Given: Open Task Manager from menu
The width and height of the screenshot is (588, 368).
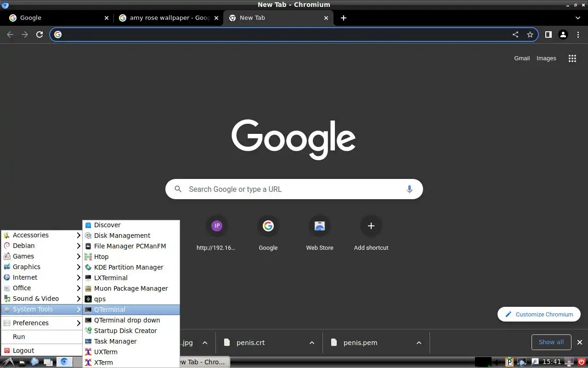Looking at the screenshot, I should tap(131, 341).
